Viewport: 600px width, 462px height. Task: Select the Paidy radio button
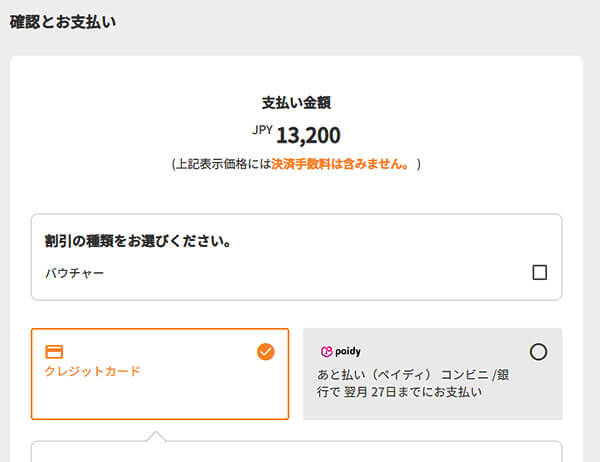tap(538, 352)
